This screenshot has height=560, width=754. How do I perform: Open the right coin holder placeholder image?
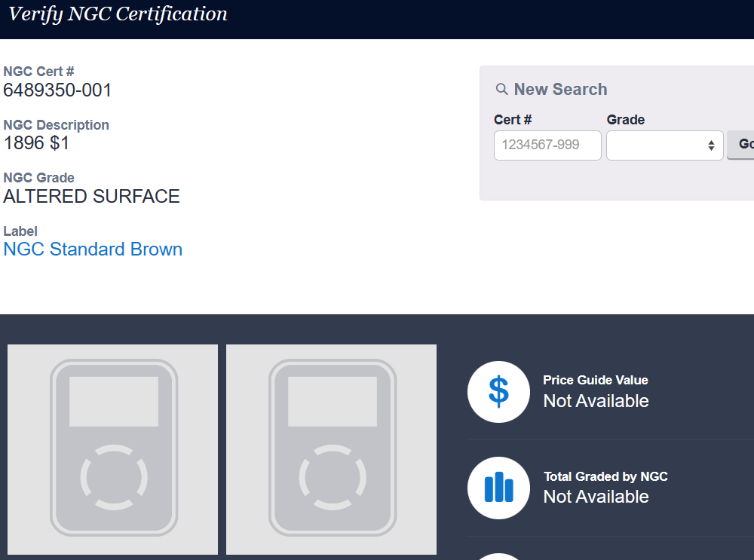point(331,449)
